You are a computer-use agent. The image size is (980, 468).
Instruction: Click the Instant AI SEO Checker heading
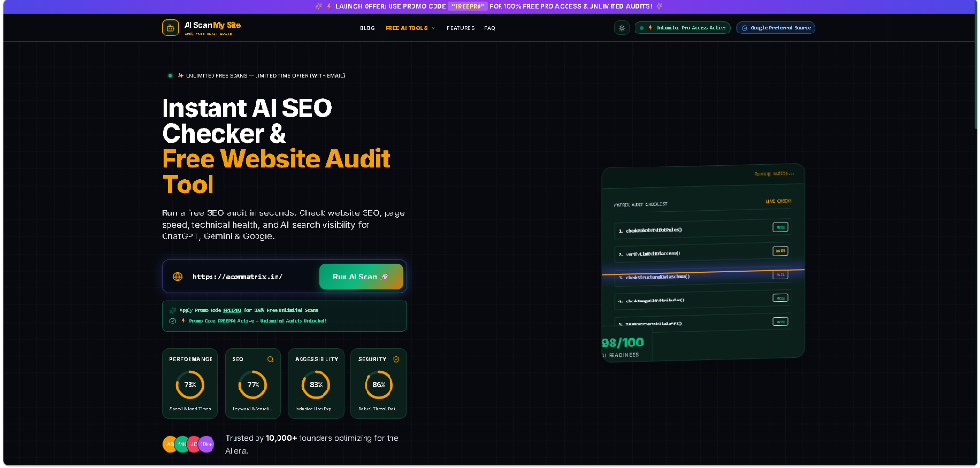click(x=247, y=122)
